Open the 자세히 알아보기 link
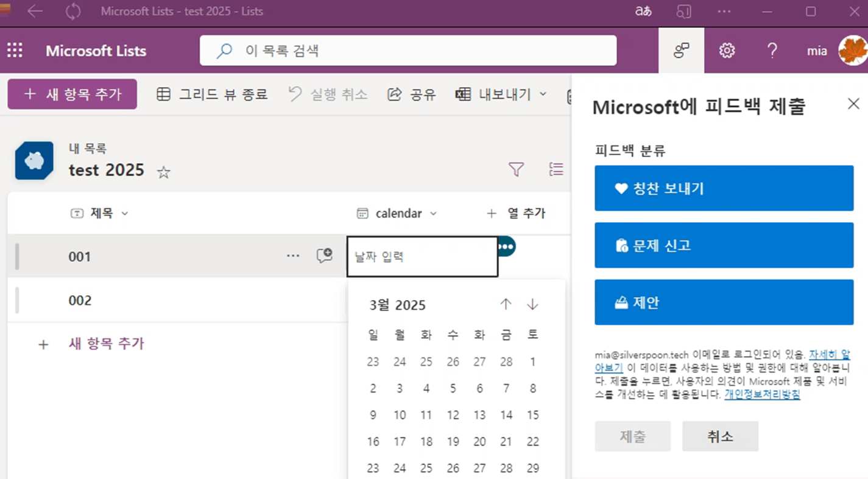This screenshot has height=479, width=868. 829,355
